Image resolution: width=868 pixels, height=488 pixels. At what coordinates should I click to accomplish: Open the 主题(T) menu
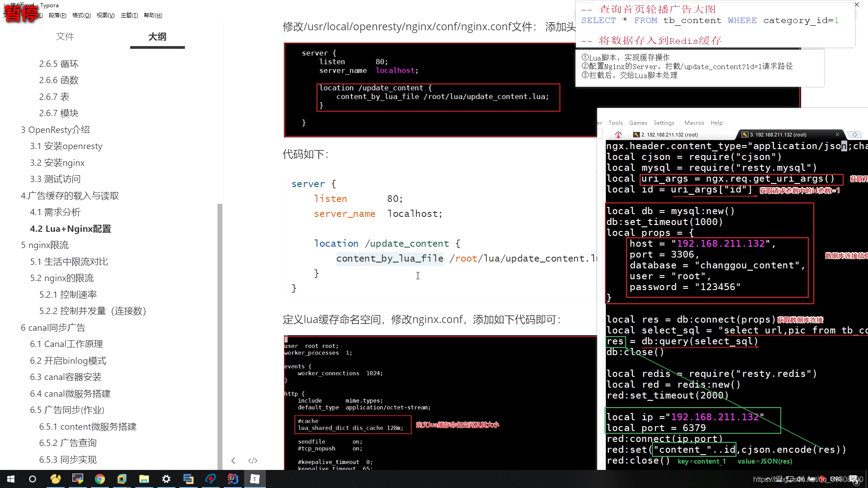coord(129,15)
